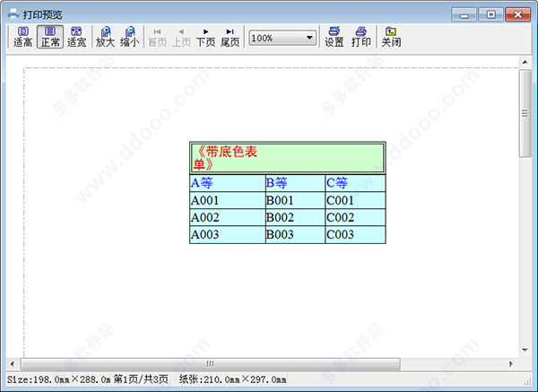Click cell C001
Viewport: 538px width, 392px height.
[355, 200]
